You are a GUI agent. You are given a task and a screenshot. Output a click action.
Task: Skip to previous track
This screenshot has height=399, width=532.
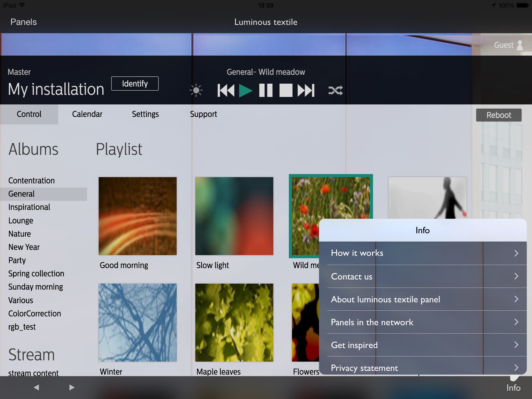(226, 90)
